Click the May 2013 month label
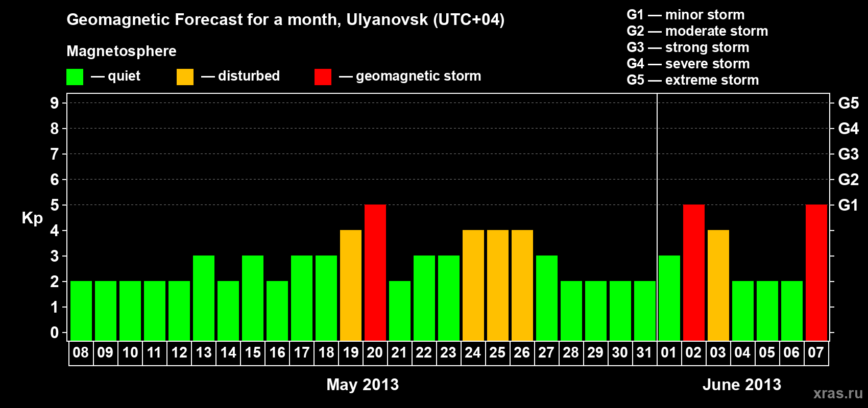Viewport: 868px width, 408px height. tap(363, 385)
